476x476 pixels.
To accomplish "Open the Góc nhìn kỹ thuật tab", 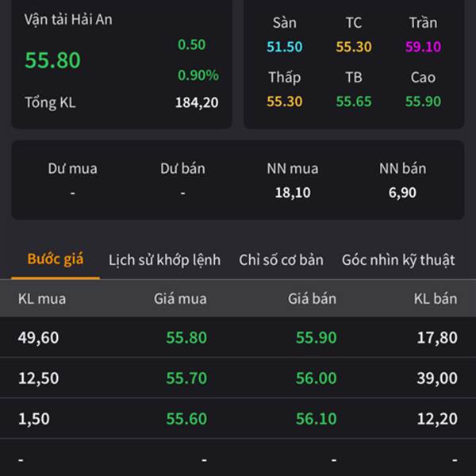I will pos(398,260).
